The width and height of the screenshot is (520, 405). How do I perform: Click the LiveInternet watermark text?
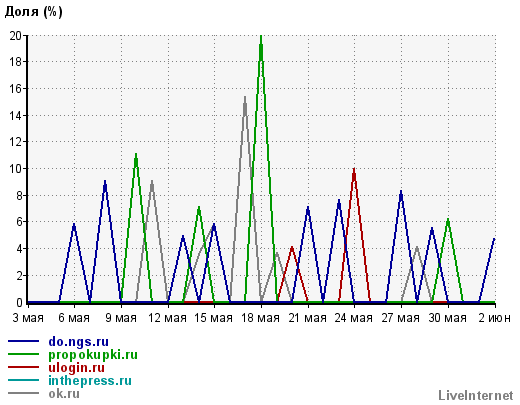(476, 395)
